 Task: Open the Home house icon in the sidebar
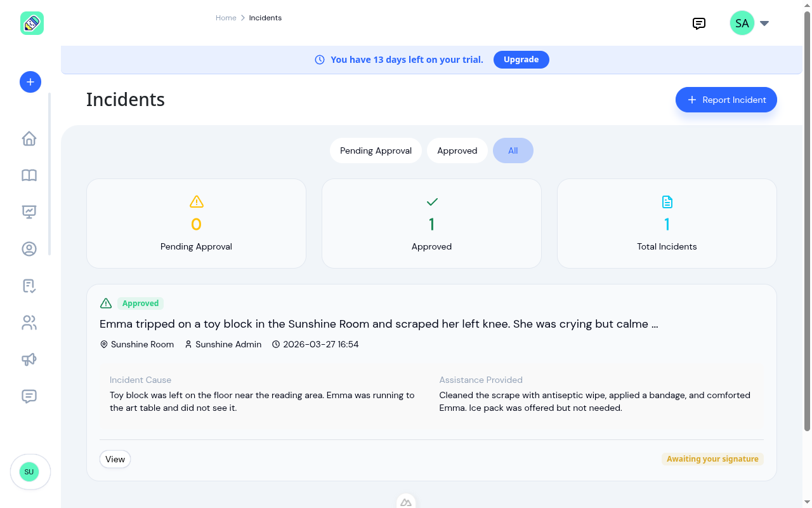pos(29,138)
